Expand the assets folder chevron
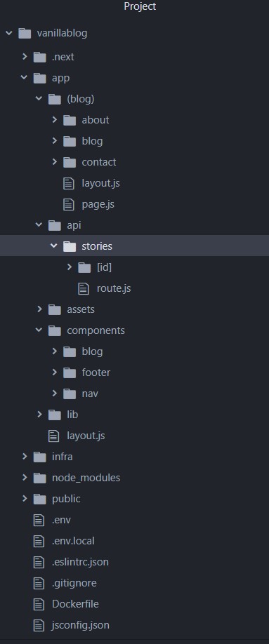The image size is (269, 644). 39,309
